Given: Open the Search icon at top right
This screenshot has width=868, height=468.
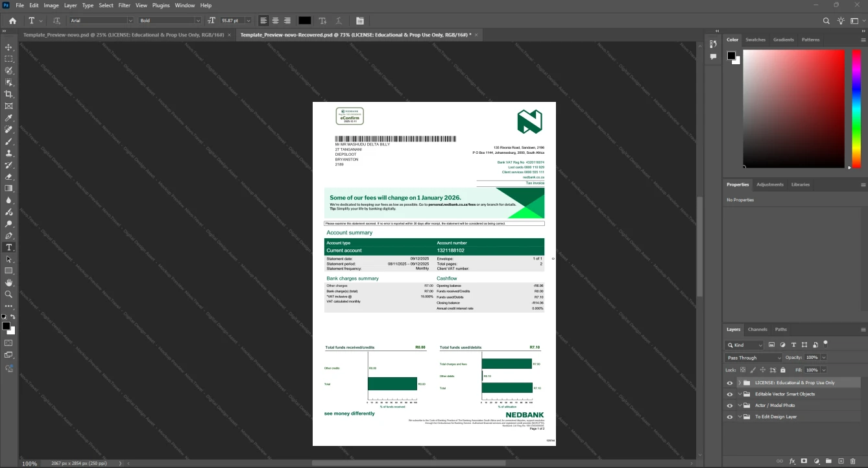Looking at the screenshot, I should point(826,21).
